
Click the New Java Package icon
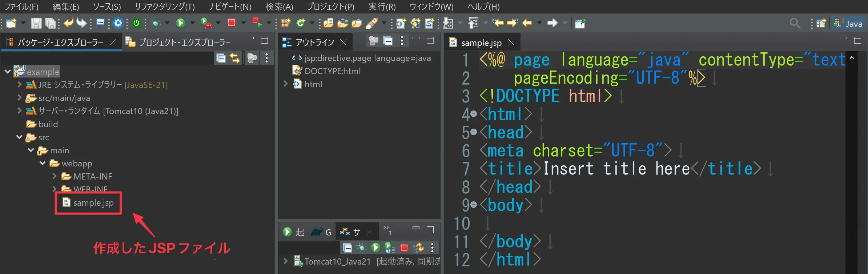point(286,23)
